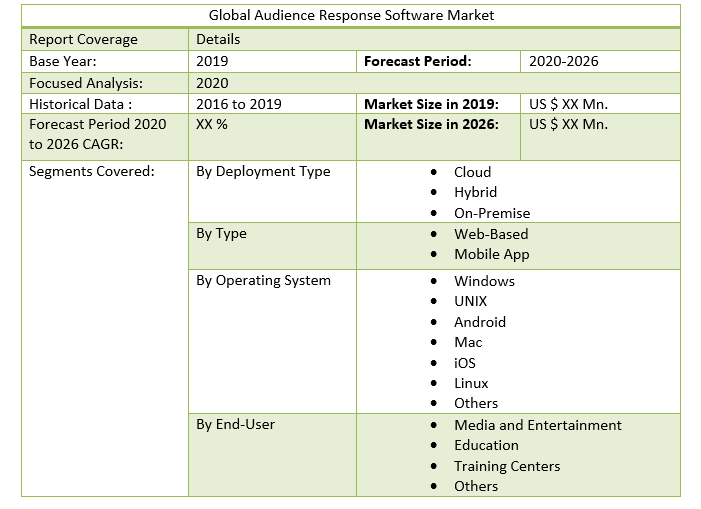Select the Forecast Period bold label
This screenshot has width=701, height=509.
pos(417,61)
